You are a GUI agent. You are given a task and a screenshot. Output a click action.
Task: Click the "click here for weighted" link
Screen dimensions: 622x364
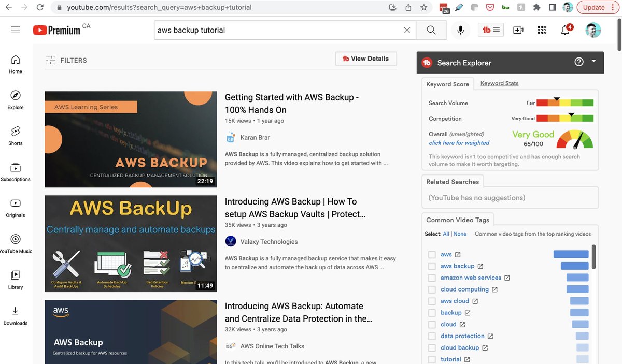(459, 143)
